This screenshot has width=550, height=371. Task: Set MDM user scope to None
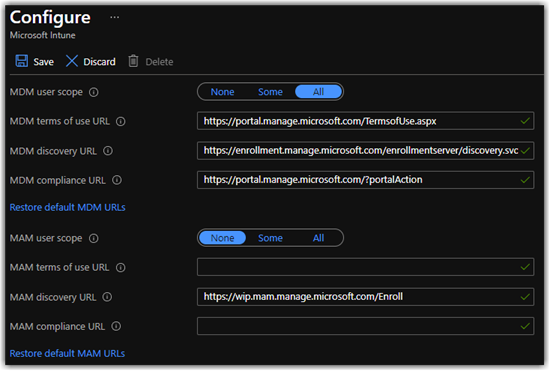pos(222,92)
